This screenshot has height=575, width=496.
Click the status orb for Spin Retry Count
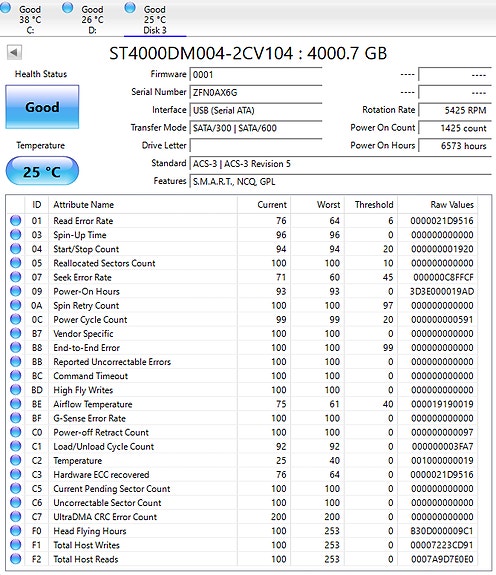(15, 305)
